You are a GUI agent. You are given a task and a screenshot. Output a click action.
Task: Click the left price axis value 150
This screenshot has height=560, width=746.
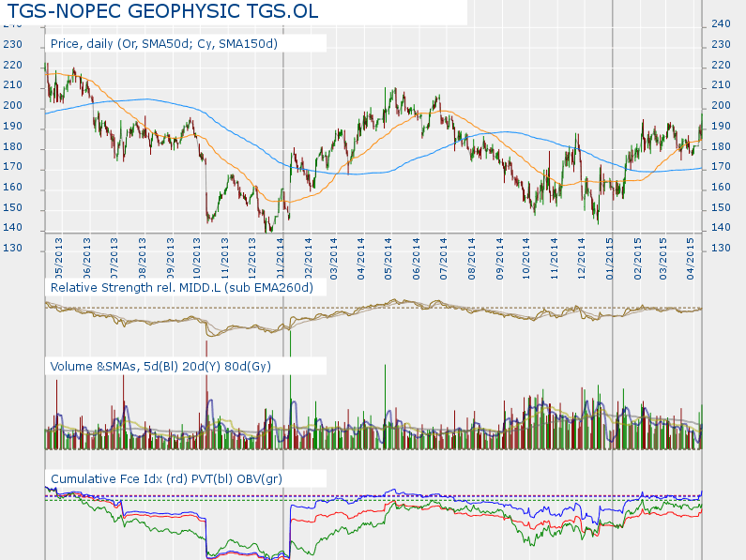(13, 207)
